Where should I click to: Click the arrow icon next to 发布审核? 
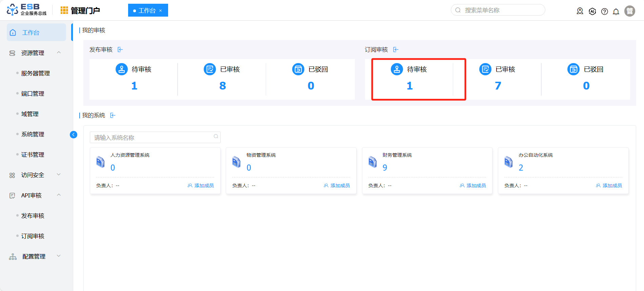[120, 50]
